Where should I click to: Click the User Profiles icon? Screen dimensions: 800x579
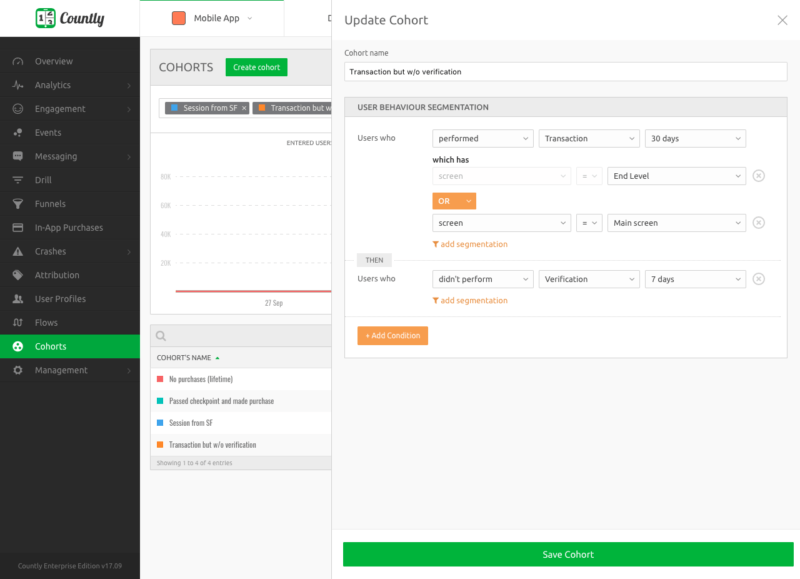[x=17, y=299]
